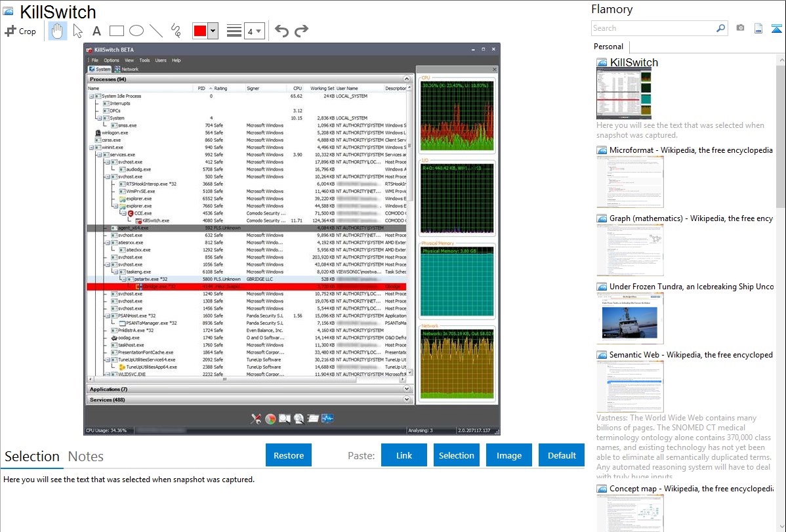Click the Restore button
Screen dimensions: 786x532
click(x=289, y=455)
